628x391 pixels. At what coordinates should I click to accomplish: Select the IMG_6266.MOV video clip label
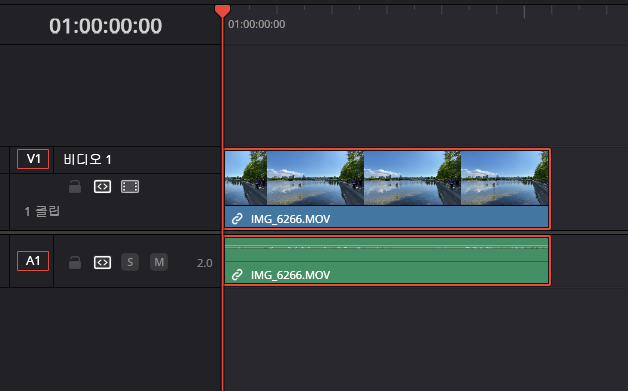[x=290, y=219]
